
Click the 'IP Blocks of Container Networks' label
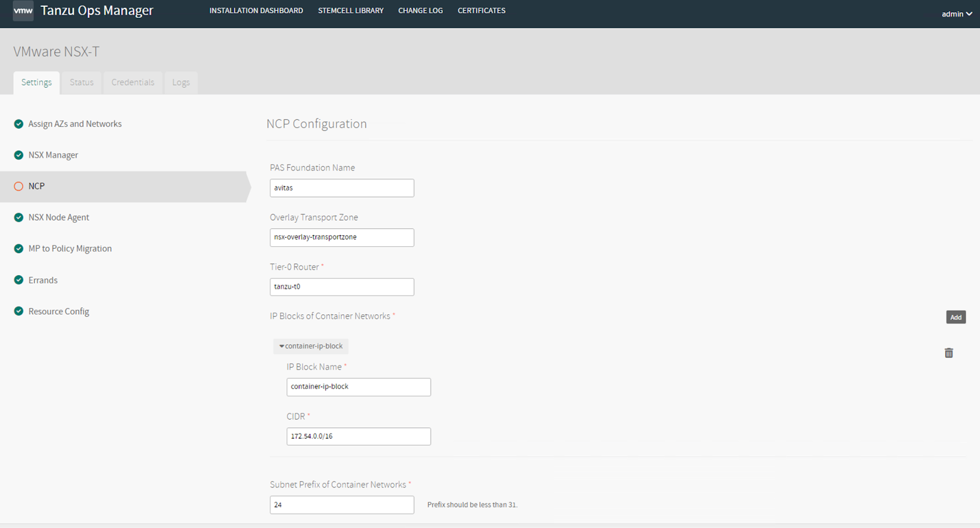point(330,316)
